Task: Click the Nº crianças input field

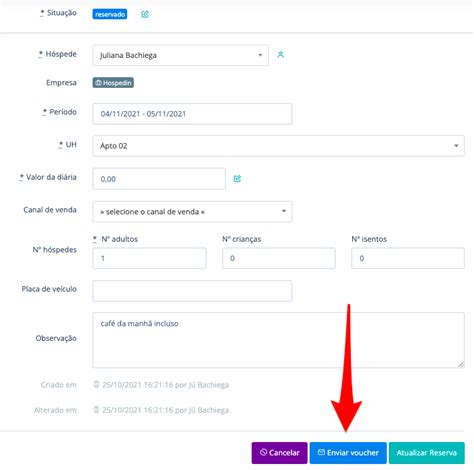Action: [279, 258]
